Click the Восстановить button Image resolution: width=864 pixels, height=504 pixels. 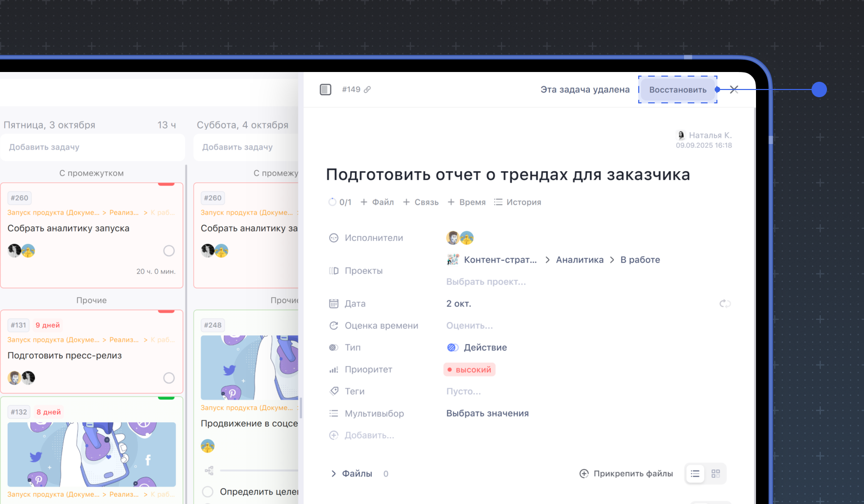[x=677, y=90]
